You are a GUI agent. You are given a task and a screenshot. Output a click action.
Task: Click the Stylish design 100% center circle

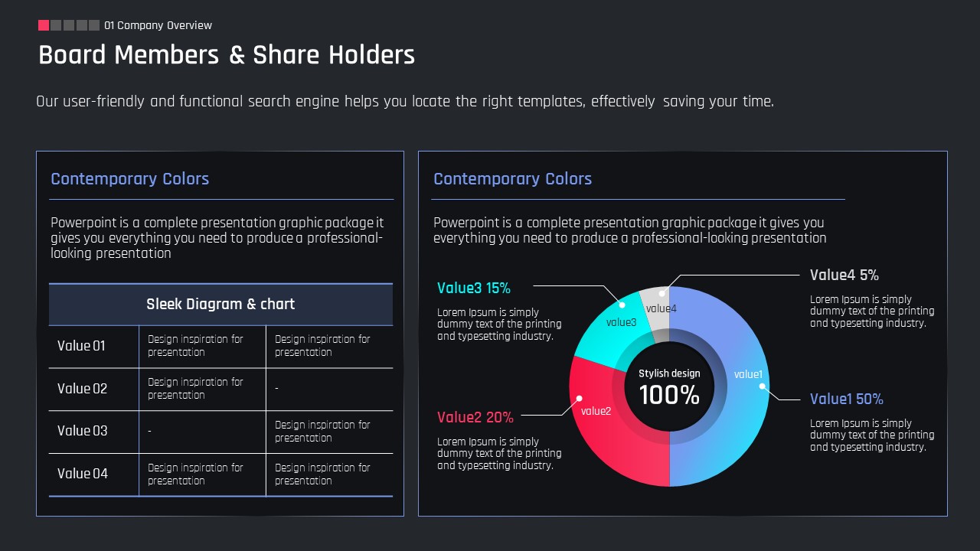(669, 386)
